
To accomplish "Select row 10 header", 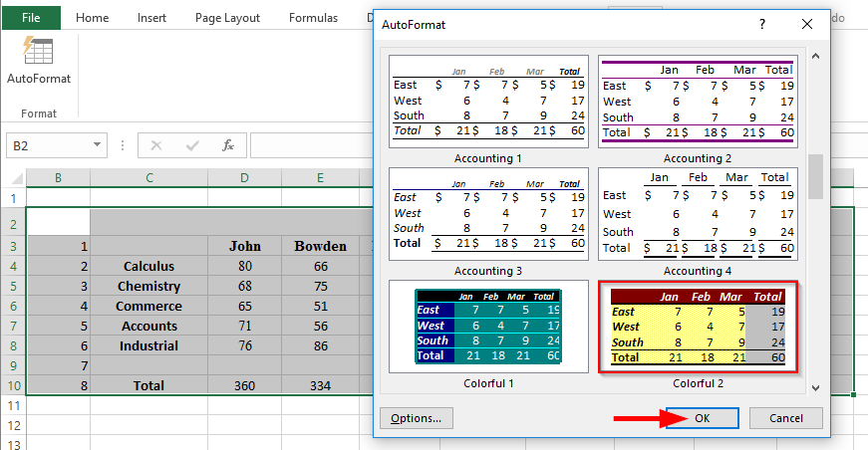I will coord(13,386).
